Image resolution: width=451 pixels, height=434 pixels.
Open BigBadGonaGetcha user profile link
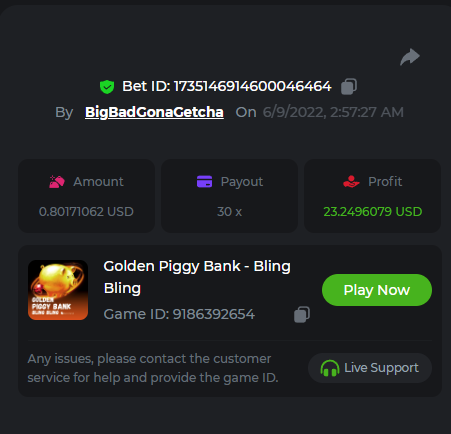(154, 112)
